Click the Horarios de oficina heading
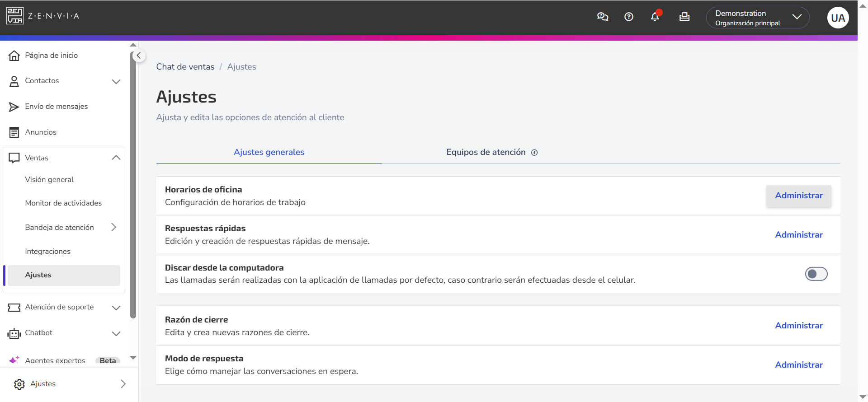Screen dimensions: 868x402 click(203, 190)
